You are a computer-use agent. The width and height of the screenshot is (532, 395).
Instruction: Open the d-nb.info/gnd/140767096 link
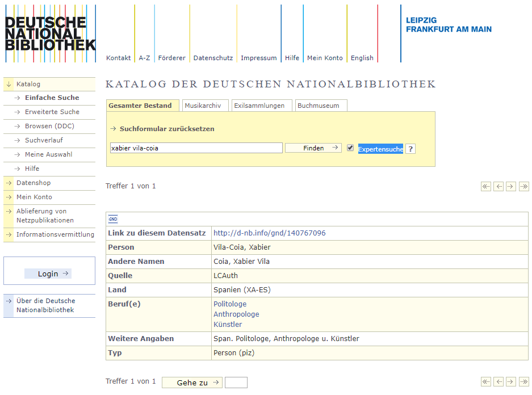click(269, 233)
